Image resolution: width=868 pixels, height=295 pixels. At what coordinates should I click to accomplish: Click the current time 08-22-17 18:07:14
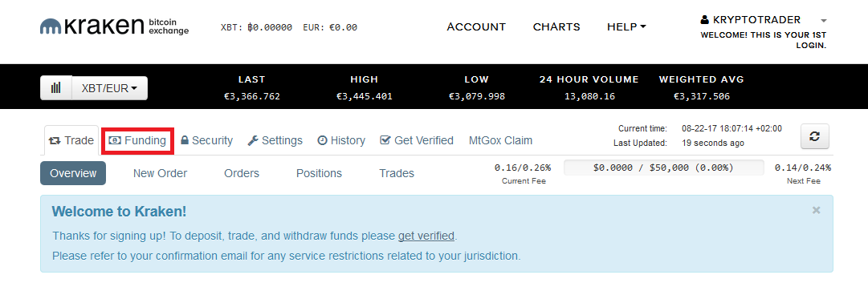click(731, 129)
